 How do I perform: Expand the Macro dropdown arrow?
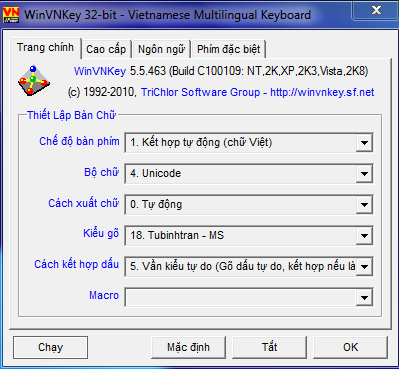tap(364, 297)
